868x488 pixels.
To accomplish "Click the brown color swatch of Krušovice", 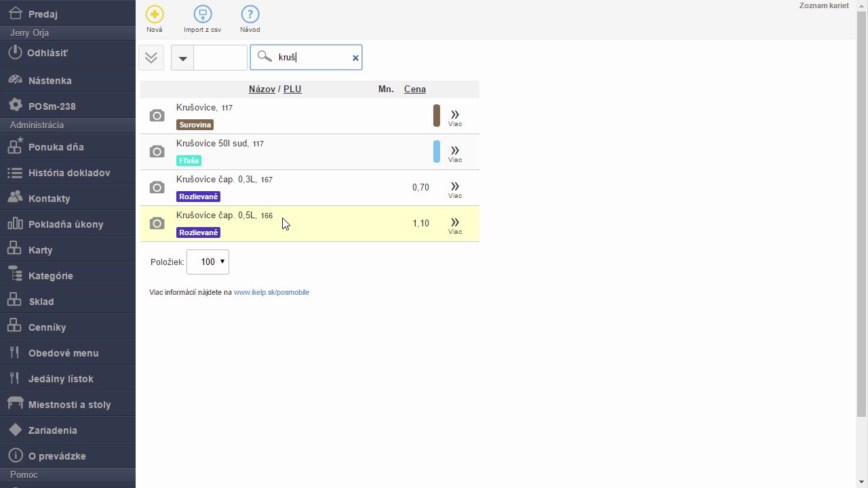I will click(437, 116).
